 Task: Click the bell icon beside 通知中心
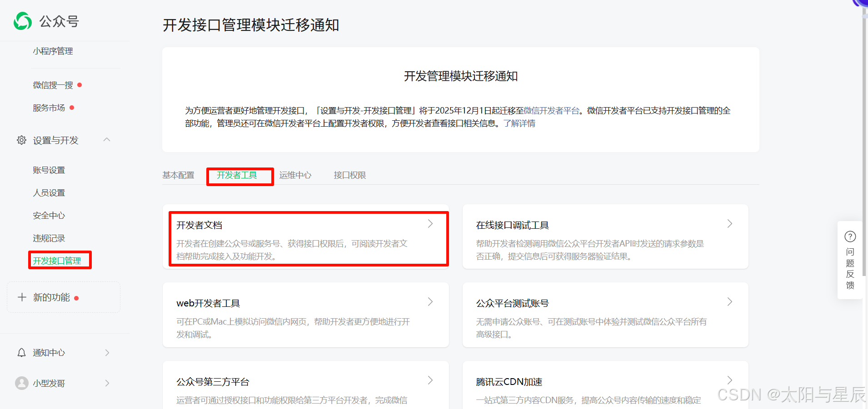21,353
